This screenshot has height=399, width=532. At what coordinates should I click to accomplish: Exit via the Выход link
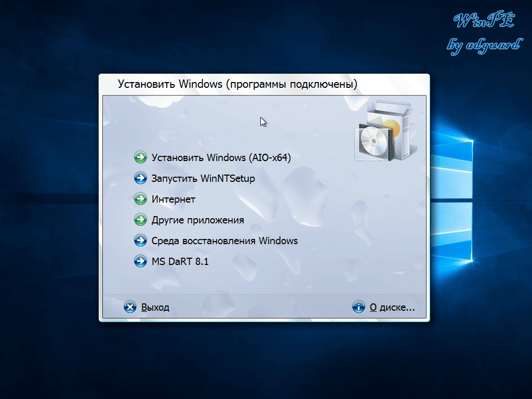click(155, 308)
